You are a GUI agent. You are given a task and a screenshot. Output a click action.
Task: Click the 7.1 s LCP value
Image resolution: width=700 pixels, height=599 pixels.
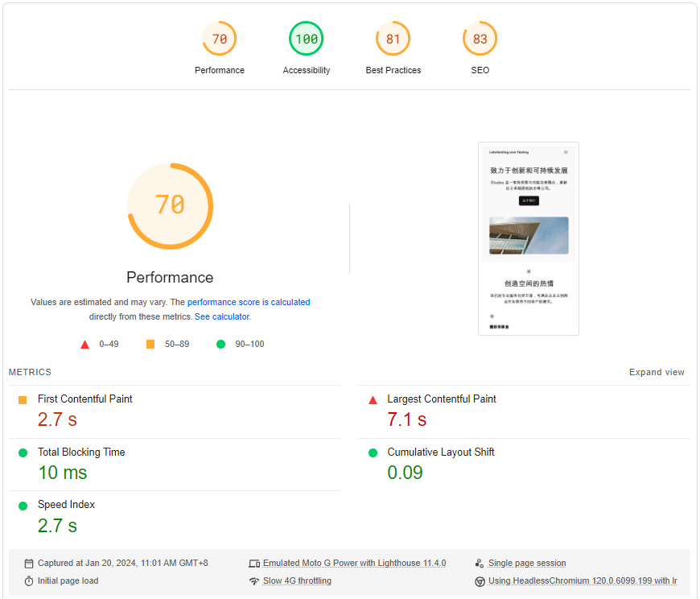pyautogui.click(x=406, y=419)
